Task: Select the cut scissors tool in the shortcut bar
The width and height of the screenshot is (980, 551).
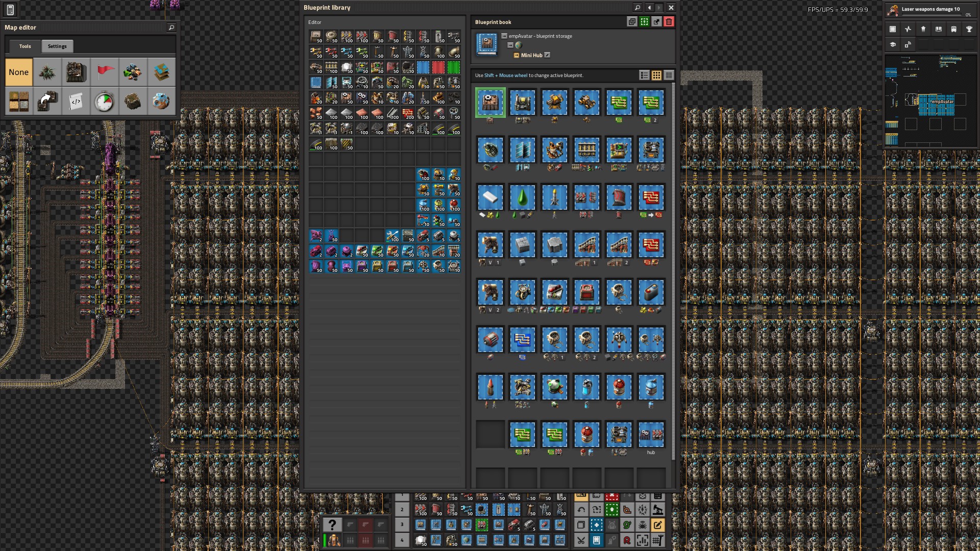Action: [x=581, y=540]
